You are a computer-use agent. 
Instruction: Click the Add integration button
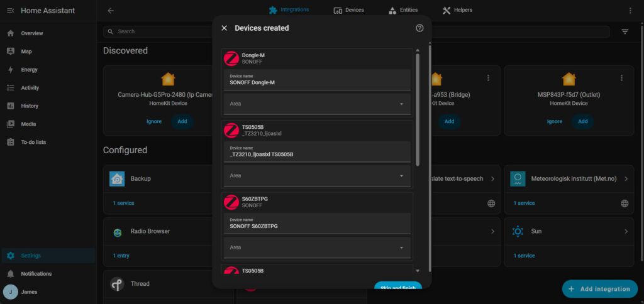599,289
